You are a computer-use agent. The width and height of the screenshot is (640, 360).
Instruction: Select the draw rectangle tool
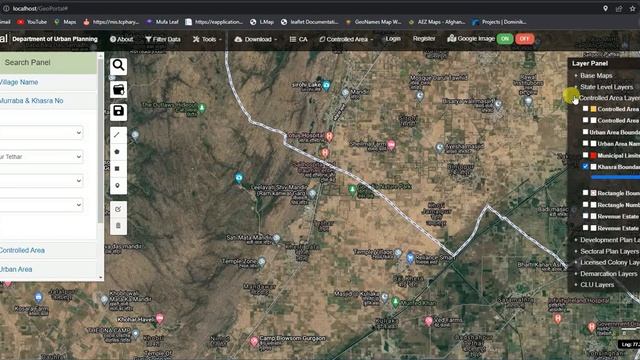point(118,169)
